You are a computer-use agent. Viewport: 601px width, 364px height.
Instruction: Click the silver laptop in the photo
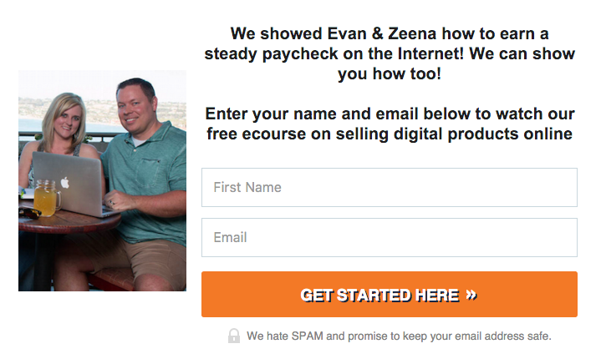click(73, 184)
